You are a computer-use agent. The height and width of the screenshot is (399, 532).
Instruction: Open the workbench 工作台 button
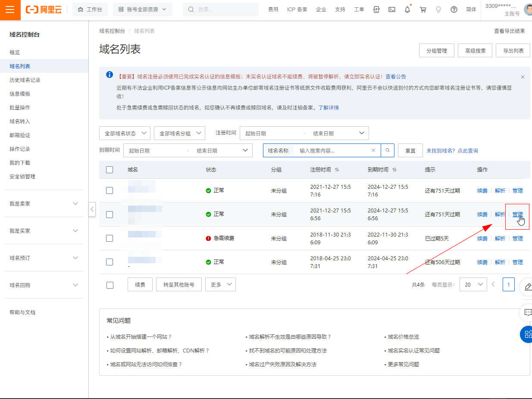point(90,9)
